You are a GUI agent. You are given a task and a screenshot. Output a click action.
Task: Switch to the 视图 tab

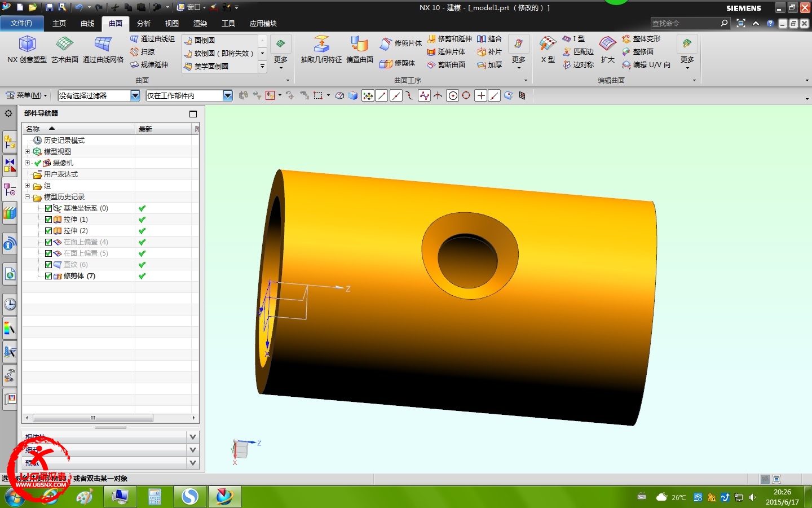point(172,23)
